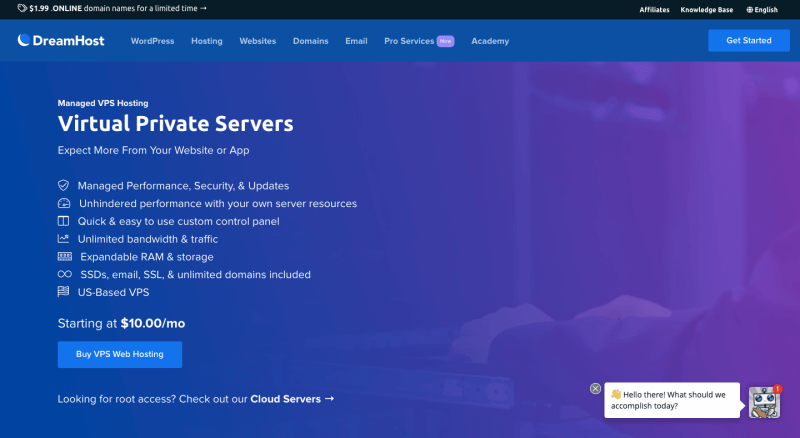Click 'Quick & easy to use custom control panel'
This screenshot has width=800, height=438.
click(179, 222)
